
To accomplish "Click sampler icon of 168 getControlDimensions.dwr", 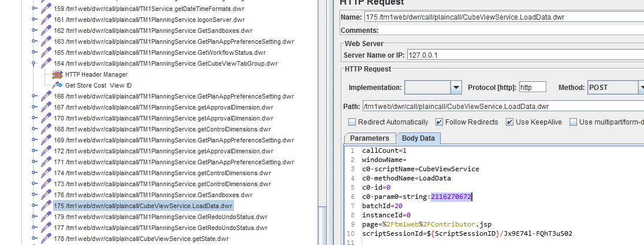I will pos(46,129).
